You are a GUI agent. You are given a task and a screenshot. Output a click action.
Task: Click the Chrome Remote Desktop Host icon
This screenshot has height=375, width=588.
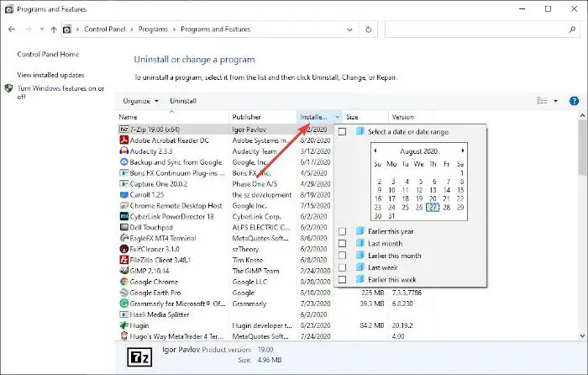coord(123,206)
